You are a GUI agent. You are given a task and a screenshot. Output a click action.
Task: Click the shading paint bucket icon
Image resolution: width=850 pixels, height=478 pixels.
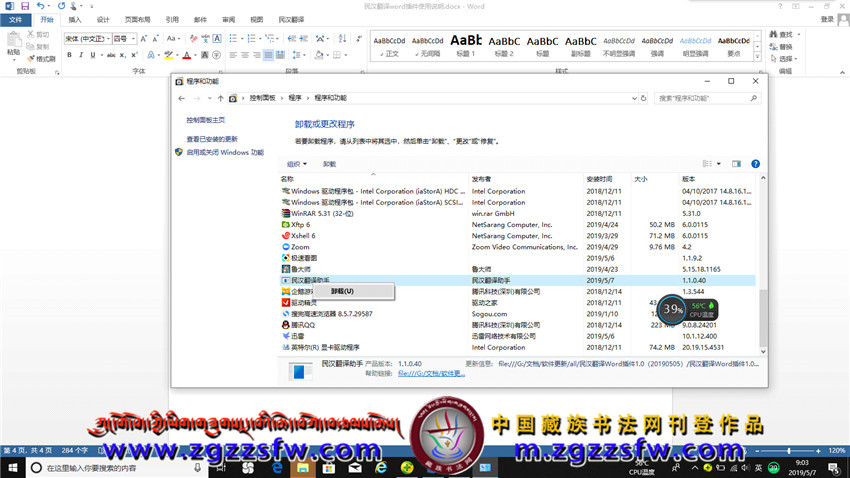point(319,55)
